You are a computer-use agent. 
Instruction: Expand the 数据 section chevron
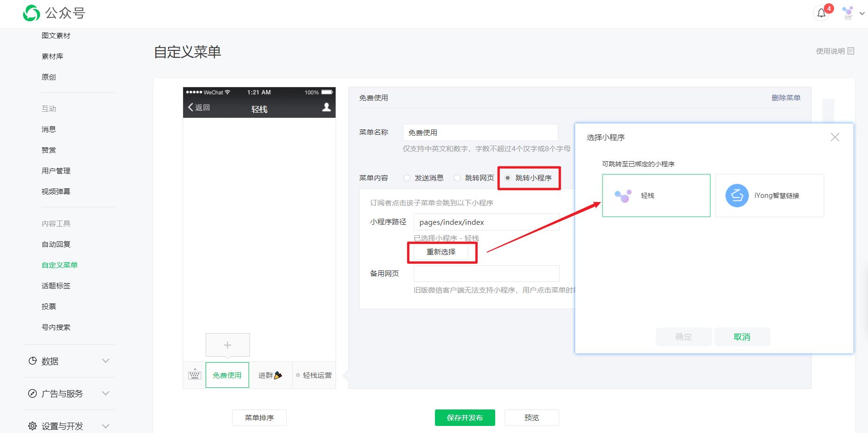(x=106, y=361)
